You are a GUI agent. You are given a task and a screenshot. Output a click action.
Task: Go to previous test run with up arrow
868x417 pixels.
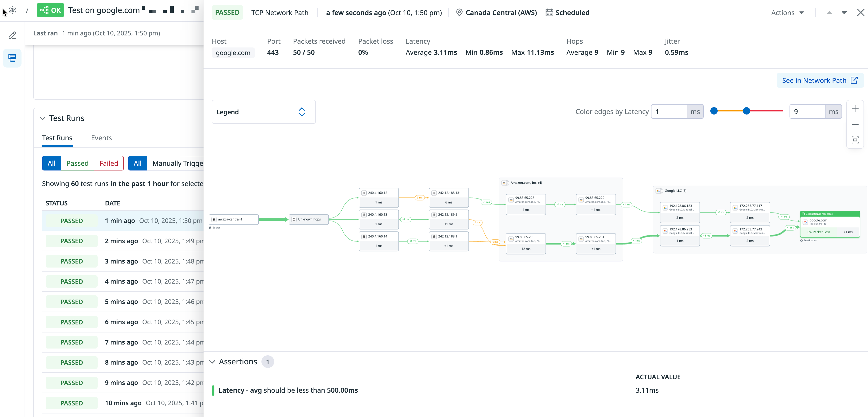click(829, 13)
